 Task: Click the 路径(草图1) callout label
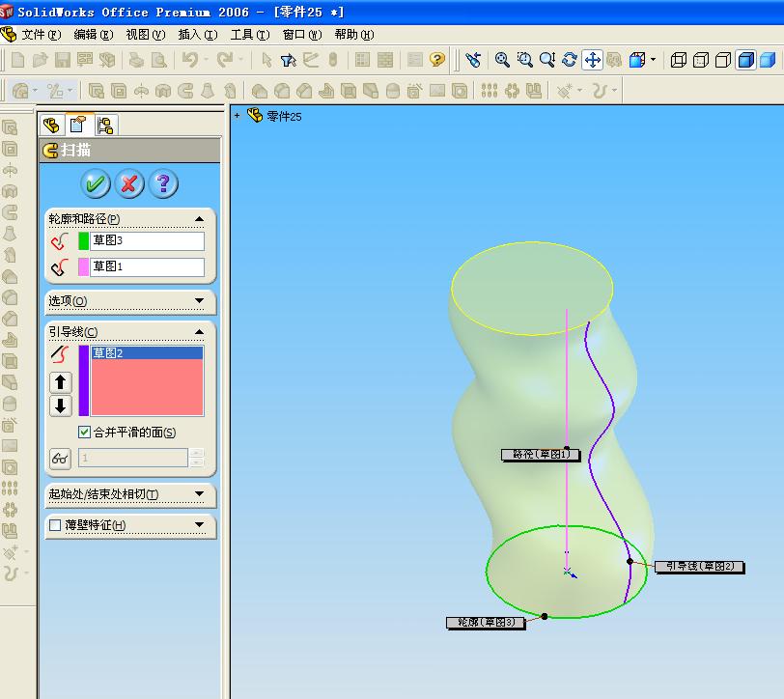click(541, 455)
